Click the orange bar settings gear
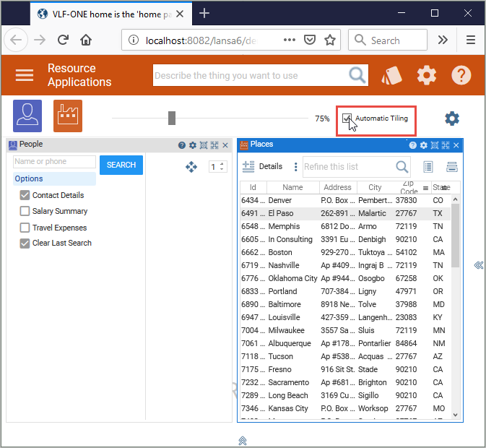Screen dimensions: 486x448 click(x=427, y=75)
